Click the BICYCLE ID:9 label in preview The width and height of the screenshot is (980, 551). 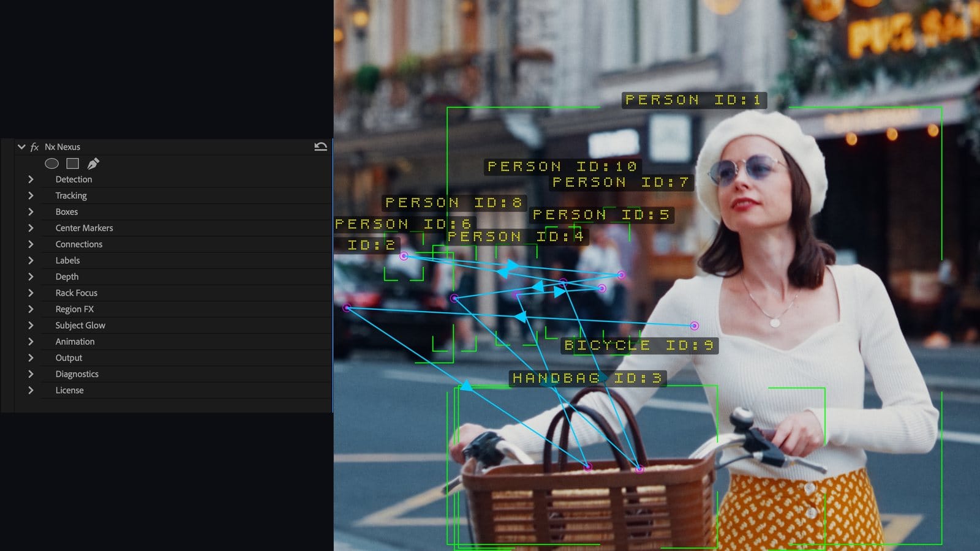point(639,345)
